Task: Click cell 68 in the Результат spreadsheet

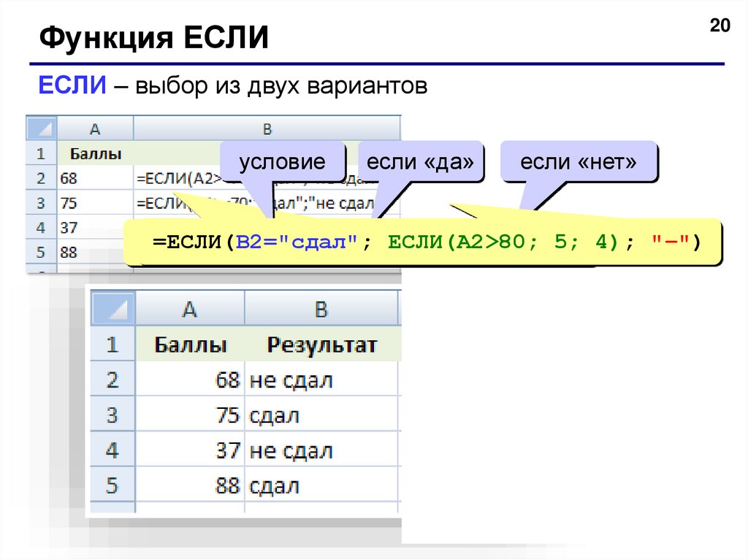Action: 190,380
